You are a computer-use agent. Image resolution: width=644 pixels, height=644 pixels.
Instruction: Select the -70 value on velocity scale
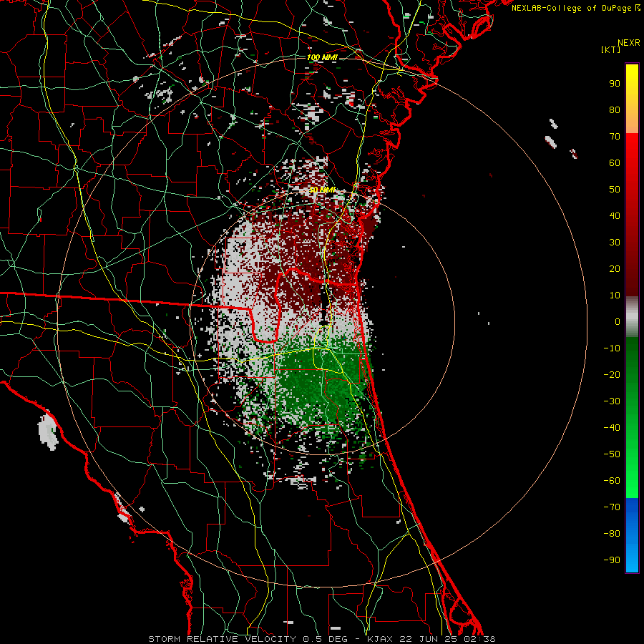click(x=612, y=507)
